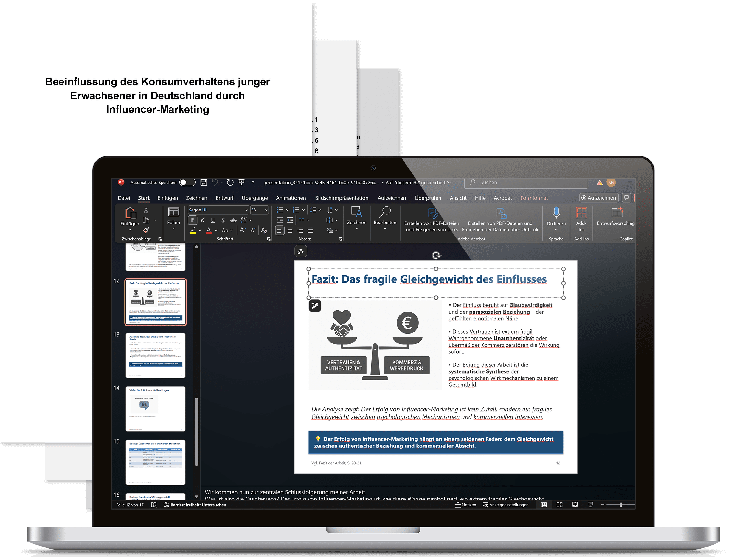Switch to slide sorter view icon
Viewport: 731px width, 560px height.
click(559, 505)
